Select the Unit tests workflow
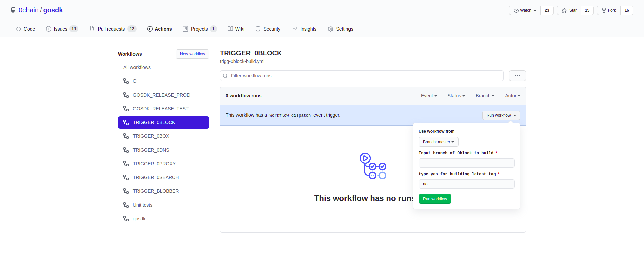The image size is (644, 280). click(x=164, y=205)
